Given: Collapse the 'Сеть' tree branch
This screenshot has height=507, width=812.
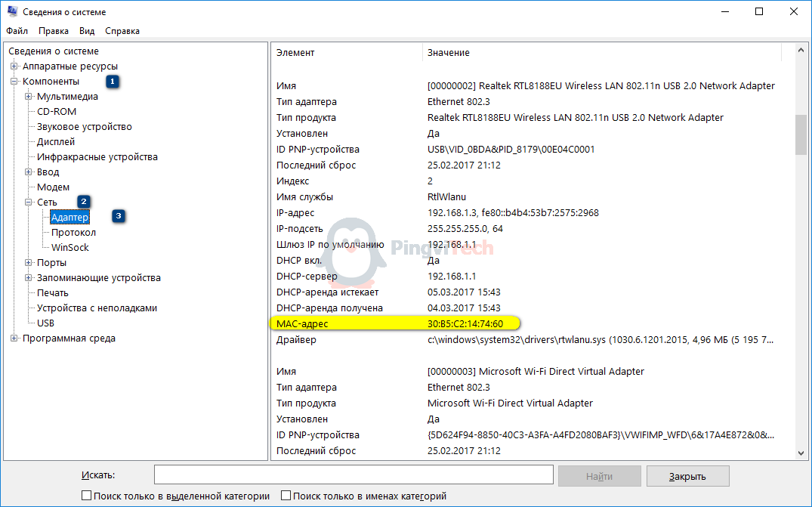Looking at the screenshot, I should [x=29, y=202].
